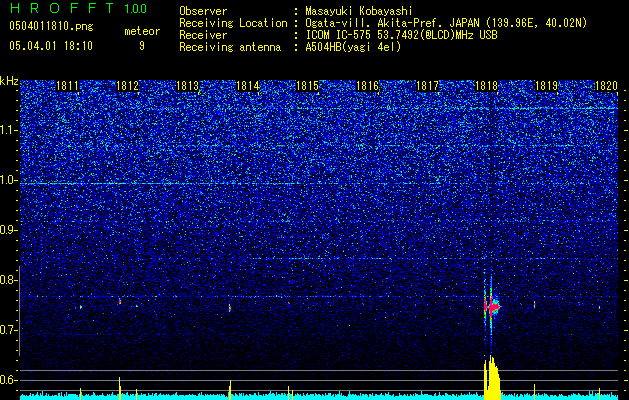Click the 1.1 frequency axis label
This screenshot has width=629, height=400.
coord(9,130)
